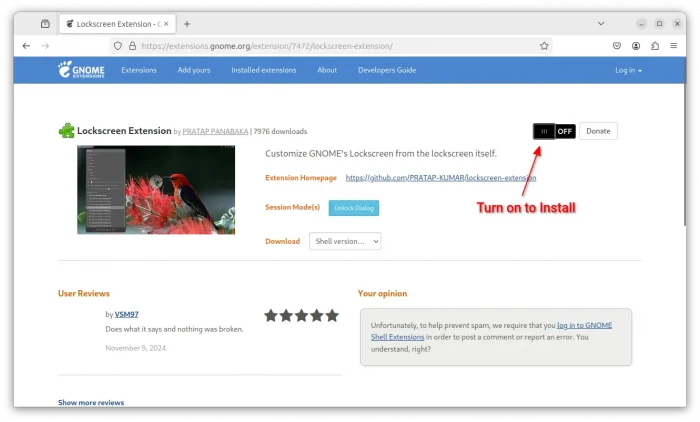Screen dimensions: 700x422
Task: Expand the Log in dropdown
Action: click(x=628, y=70)
